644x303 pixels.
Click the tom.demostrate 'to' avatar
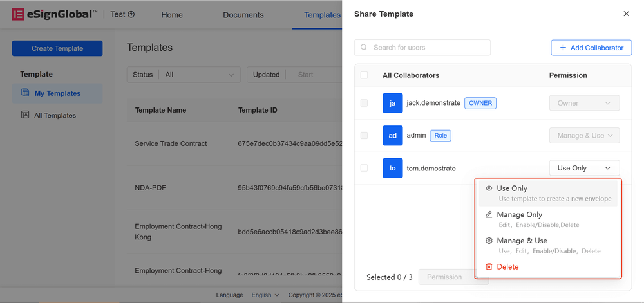392,168
